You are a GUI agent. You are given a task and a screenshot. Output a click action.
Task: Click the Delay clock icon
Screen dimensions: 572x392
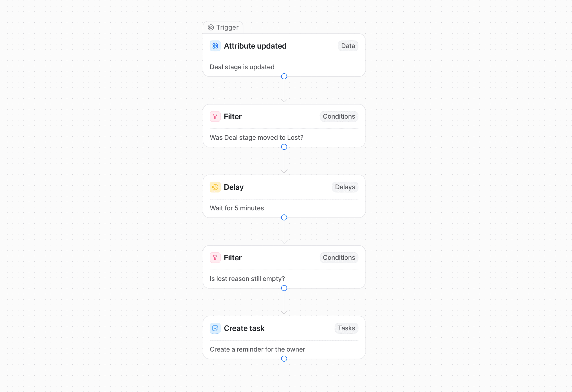pos(215,187)
